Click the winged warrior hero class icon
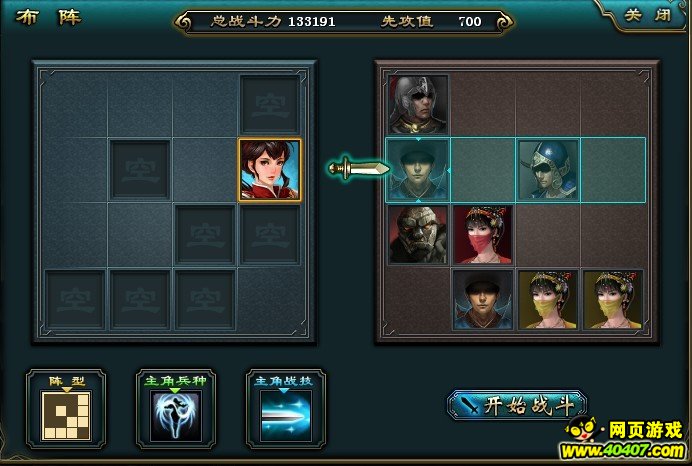The height and width of the screenshot is (466, 692). [x=176, y=416]
